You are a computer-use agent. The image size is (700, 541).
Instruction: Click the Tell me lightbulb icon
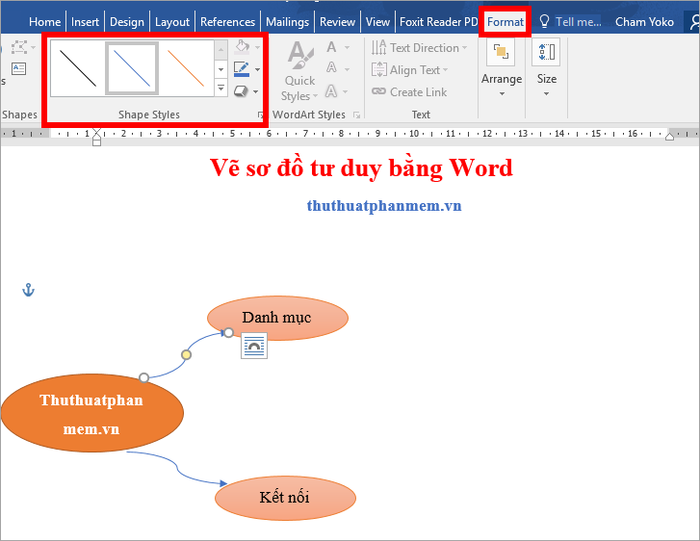click(x=544, y=21)
